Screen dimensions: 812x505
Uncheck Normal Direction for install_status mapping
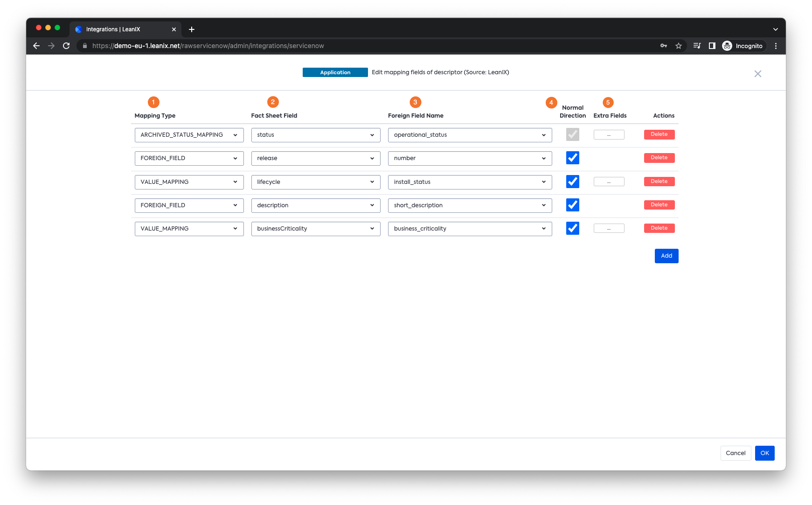pyautogui.click(x=572, y=182)
